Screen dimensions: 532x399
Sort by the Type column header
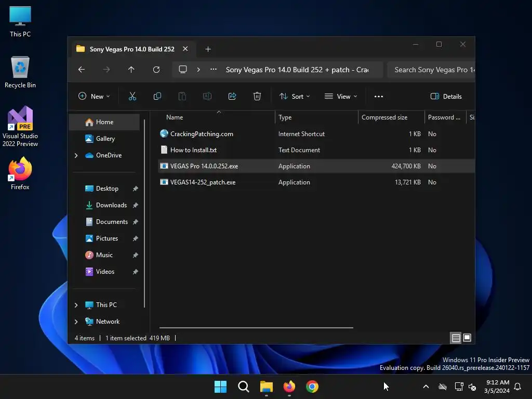click(x=316, y=117)
